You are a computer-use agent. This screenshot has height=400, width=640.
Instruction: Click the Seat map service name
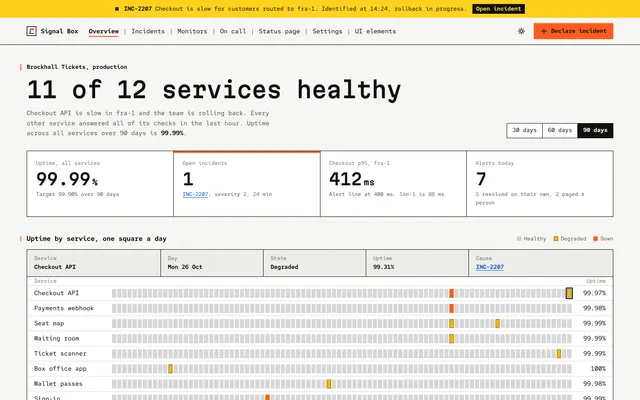(x=49, y=323)
